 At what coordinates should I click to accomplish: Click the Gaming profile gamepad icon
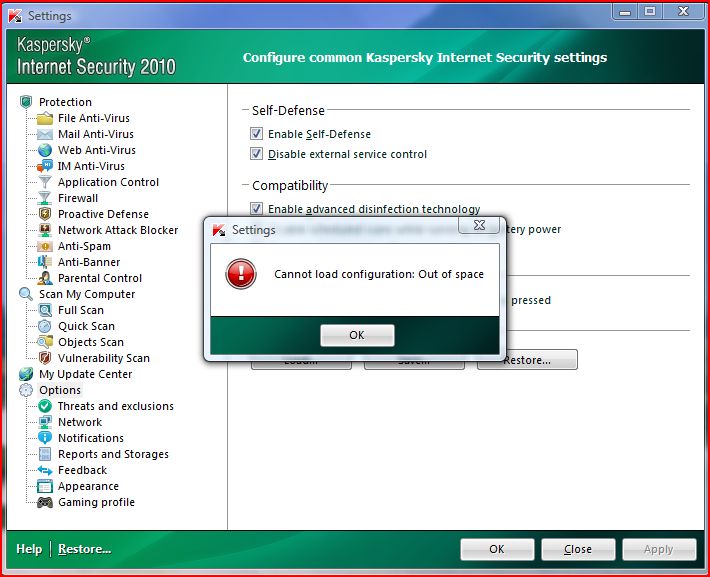tap(45, 502)
